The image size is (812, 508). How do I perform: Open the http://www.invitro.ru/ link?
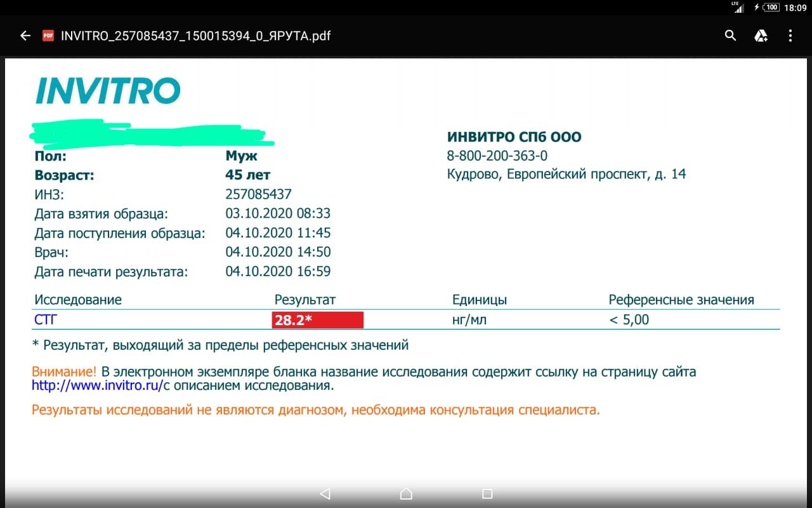pyautogui.click(x=96, y=385)
